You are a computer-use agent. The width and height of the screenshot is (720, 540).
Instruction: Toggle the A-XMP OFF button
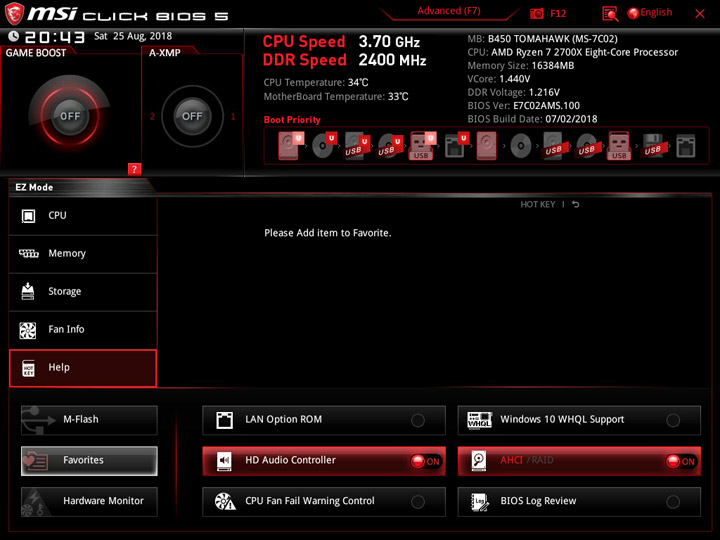point(192,116)
